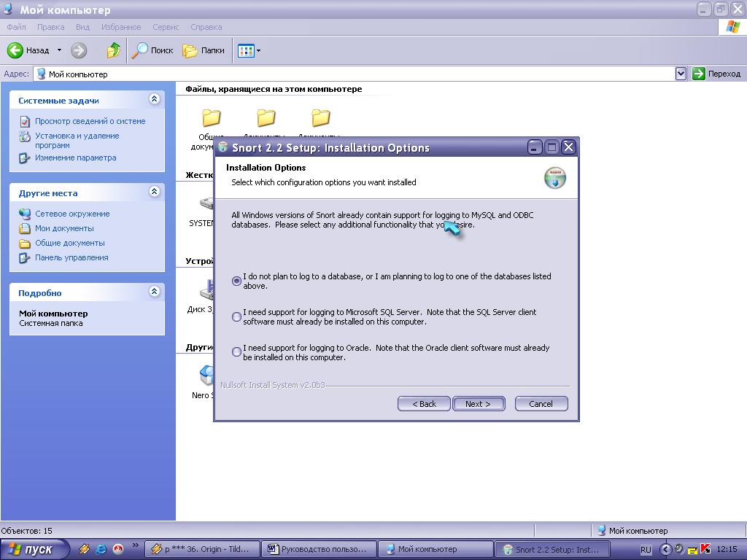Viewport: 747px width, 560px height.
Task: Open Установка и удаление программ link
Action: [77, 141]
